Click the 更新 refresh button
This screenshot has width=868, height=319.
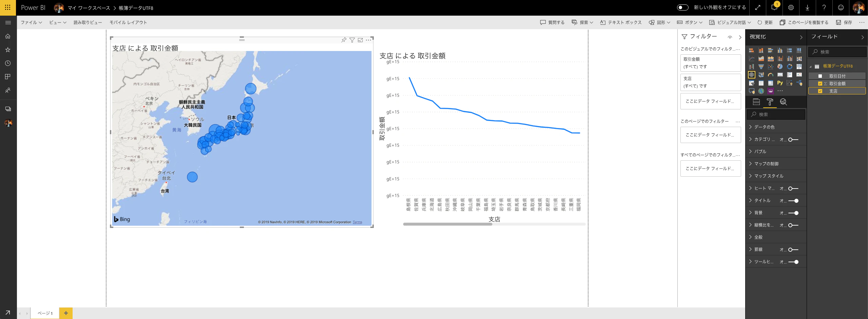[765, 22]
